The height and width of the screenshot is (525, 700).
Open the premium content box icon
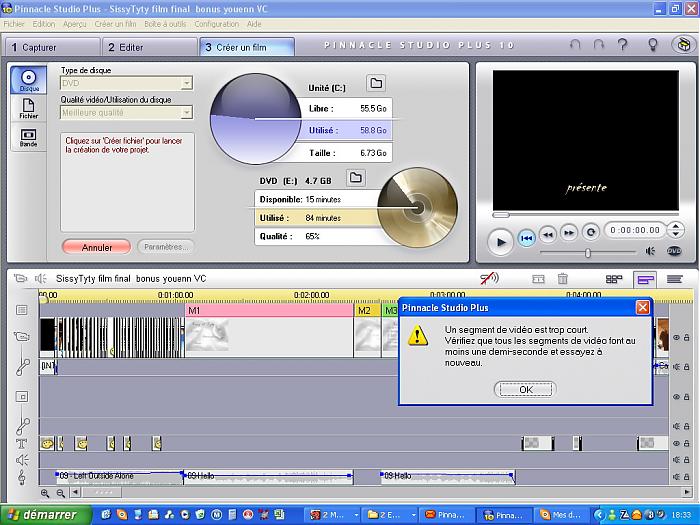coord(683,45)
